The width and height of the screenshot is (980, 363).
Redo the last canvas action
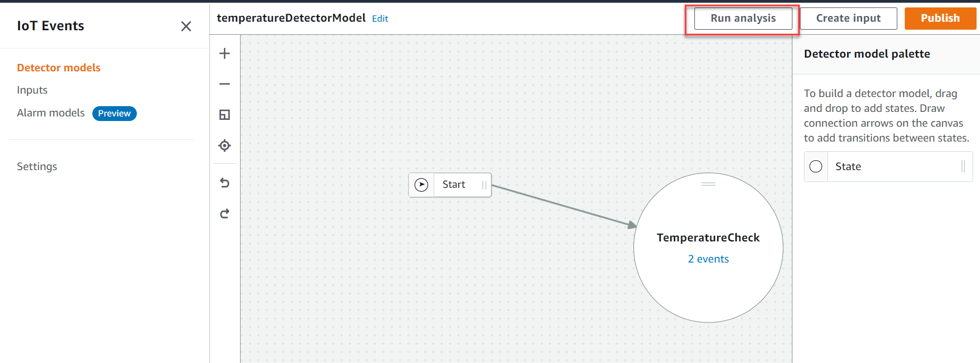pos(225,213)
